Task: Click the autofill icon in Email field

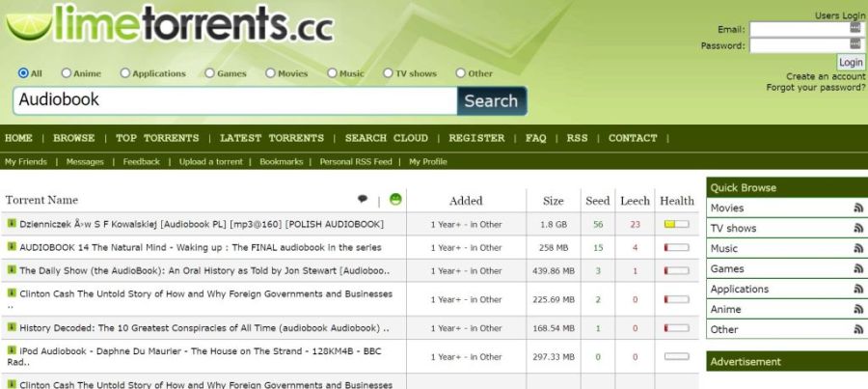Action: [855, 28]
